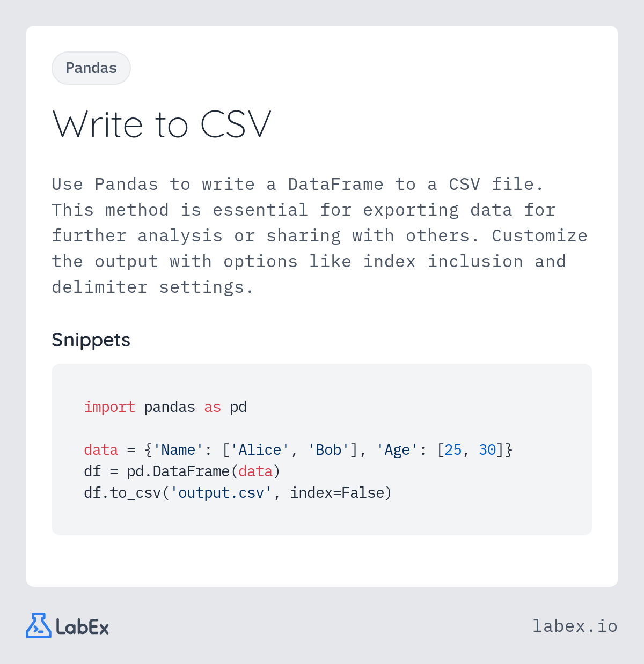This screenshot has height=664, width=644.
Task: Click the 'Name' string in the dictionary
Action: click(178, 450)
